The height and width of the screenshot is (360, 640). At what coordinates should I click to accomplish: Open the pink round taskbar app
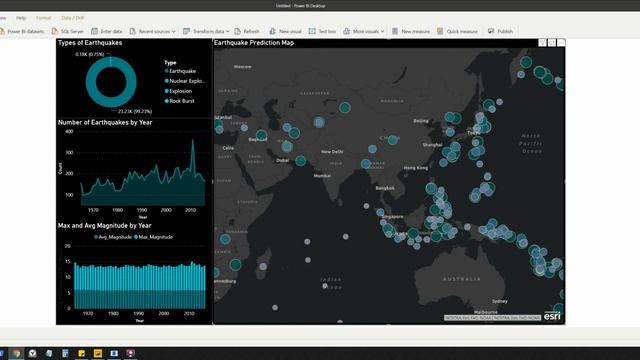coord(131,353)
